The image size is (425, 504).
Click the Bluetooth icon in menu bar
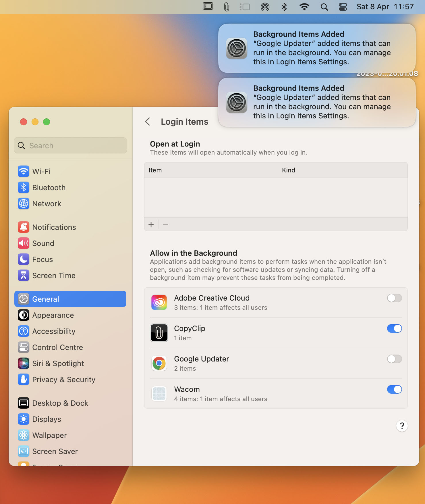pyautogui.click(x=284, y=7)
